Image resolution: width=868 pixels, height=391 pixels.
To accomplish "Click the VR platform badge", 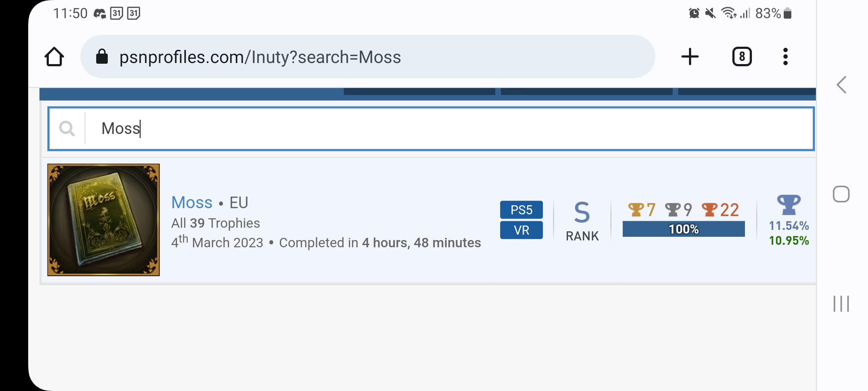I will 521,230.
